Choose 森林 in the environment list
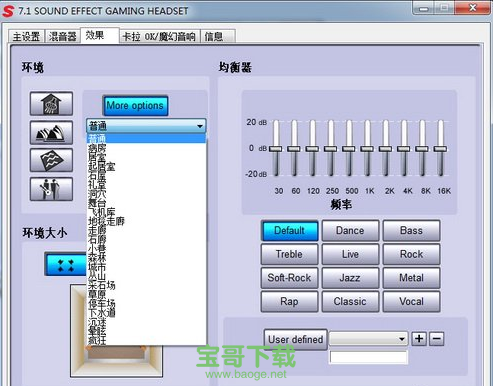This screenshot has width=493, height=386. tap(146, 258)
